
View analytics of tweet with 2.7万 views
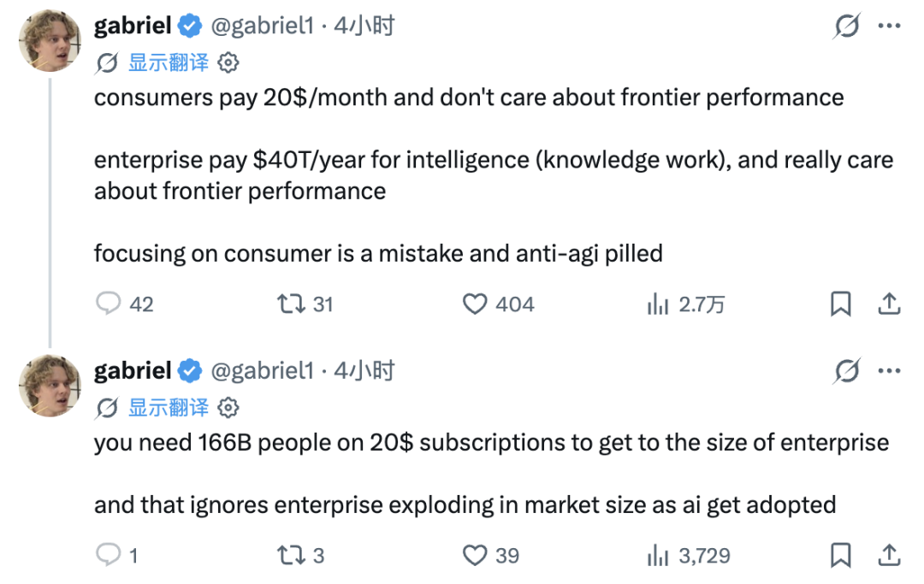point(658,304)
